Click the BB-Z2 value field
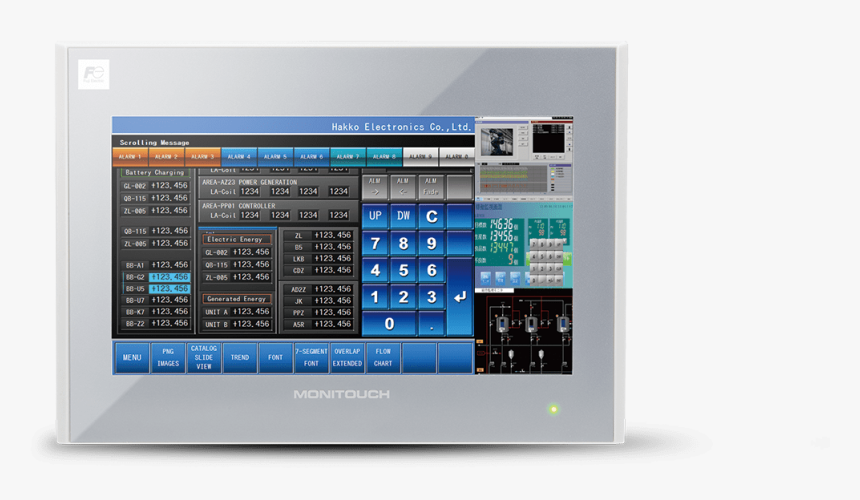Screen dimensions: 860x500 click(x=169, y=323)
